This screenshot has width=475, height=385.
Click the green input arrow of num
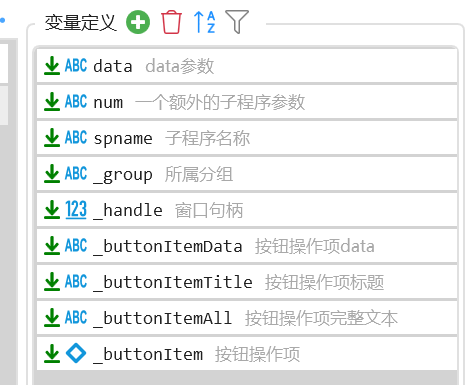(52, 102)
